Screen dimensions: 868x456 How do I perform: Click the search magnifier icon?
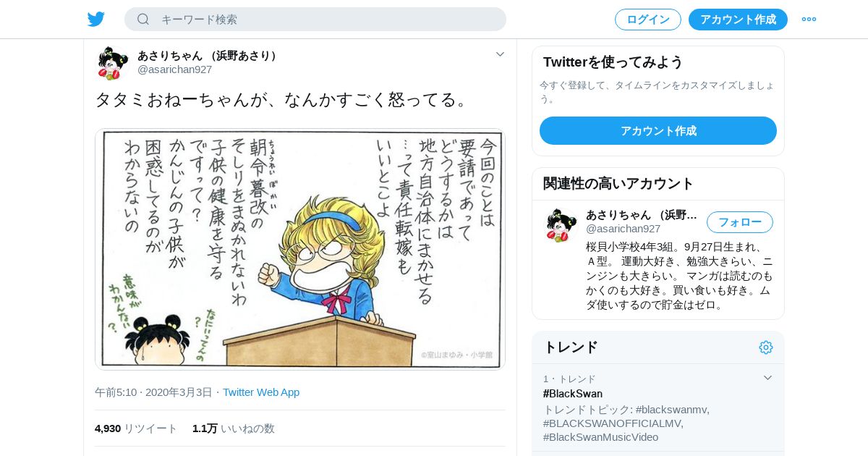point(143,19)
